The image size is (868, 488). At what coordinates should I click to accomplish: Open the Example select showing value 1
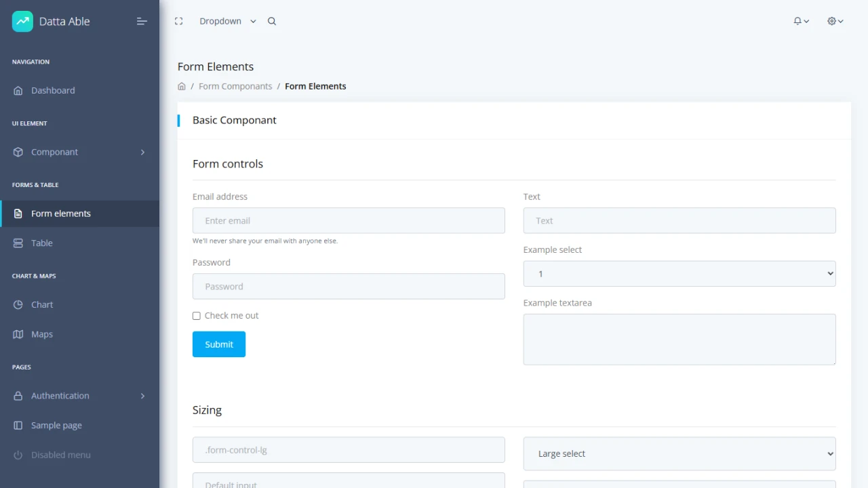point(679,273)
